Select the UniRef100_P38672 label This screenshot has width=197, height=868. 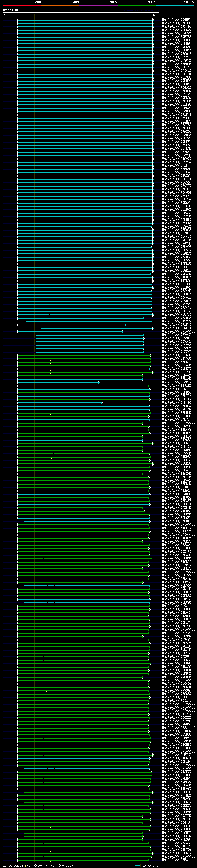(177, 853)
